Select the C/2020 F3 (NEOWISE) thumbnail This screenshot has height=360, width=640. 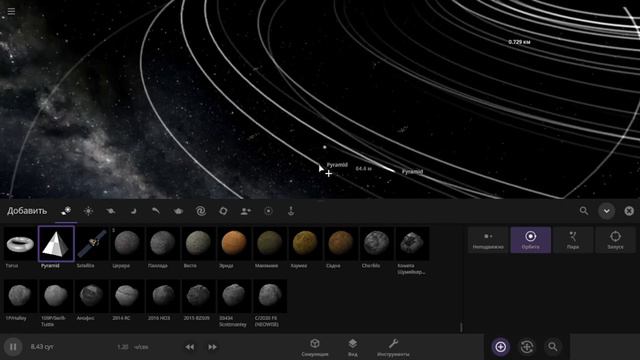click(270, 296)
